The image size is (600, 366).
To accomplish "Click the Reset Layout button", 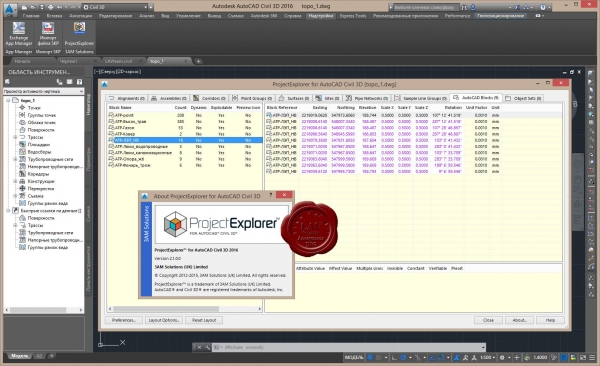I will (x=204, y=320).
